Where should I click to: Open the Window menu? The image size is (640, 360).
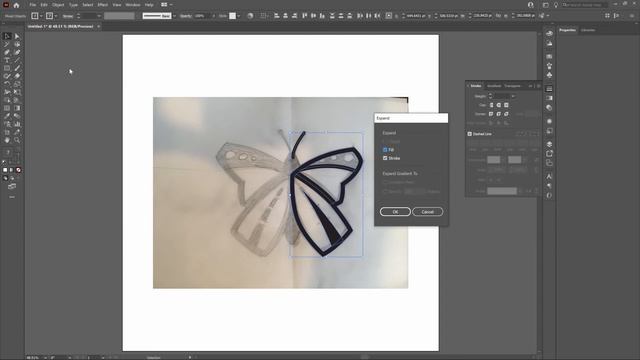pos(133,5)
